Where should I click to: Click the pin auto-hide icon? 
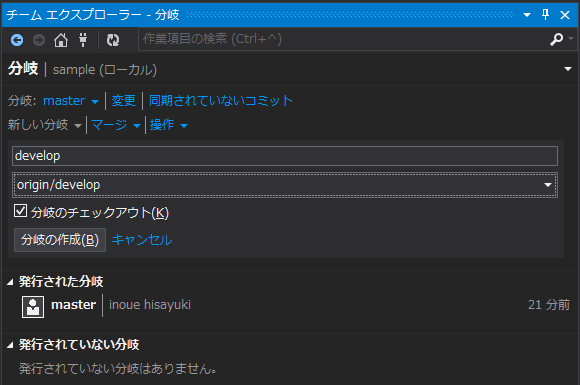click(545, 15)
